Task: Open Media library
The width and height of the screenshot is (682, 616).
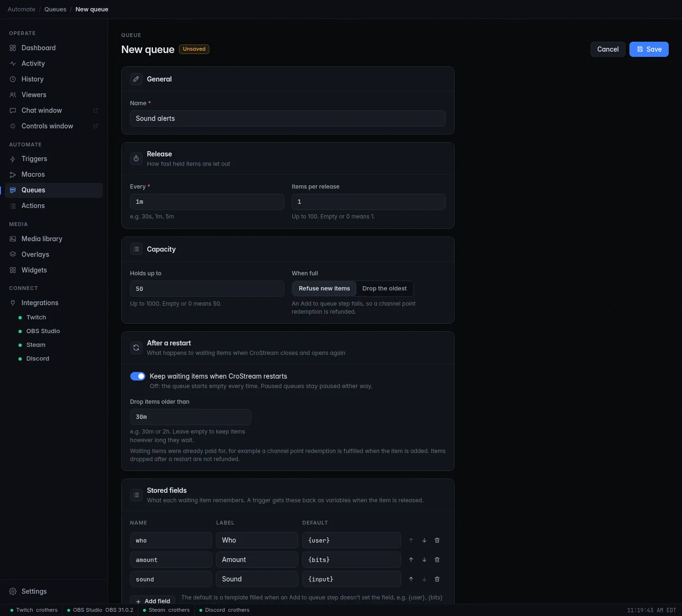Action: 54,239
